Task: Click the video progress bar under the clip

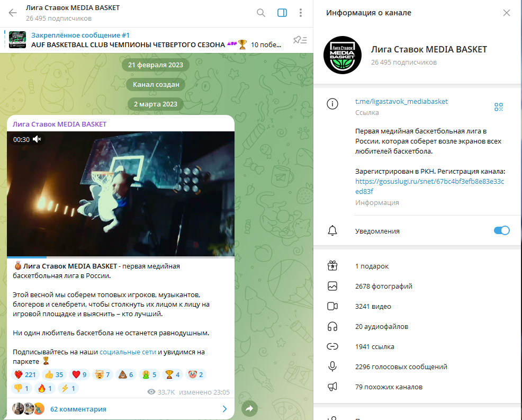Action: 121,257
